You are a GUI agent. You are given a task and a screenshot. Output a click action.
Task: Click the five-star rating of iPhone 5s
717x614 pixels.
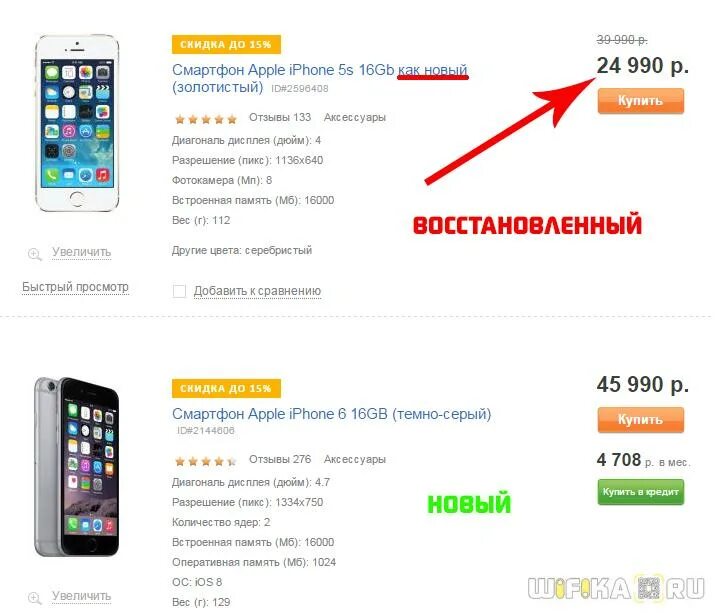coord(206,119)
